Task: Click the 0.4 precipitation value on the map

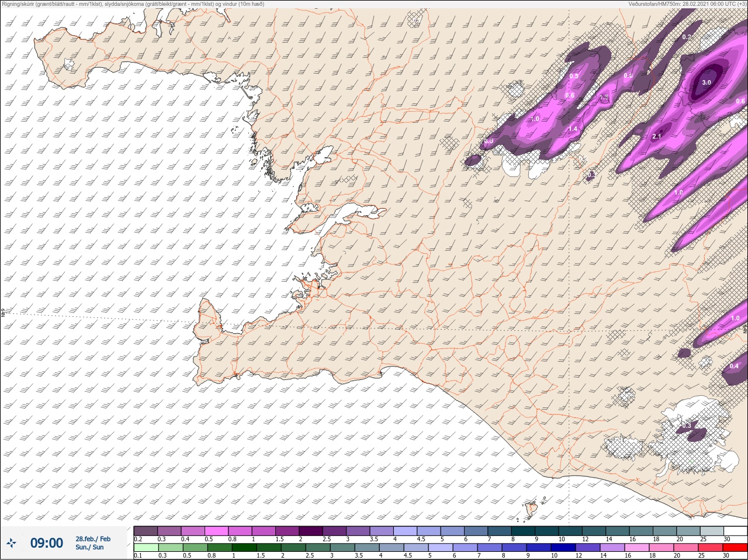Action: (734, 366)
